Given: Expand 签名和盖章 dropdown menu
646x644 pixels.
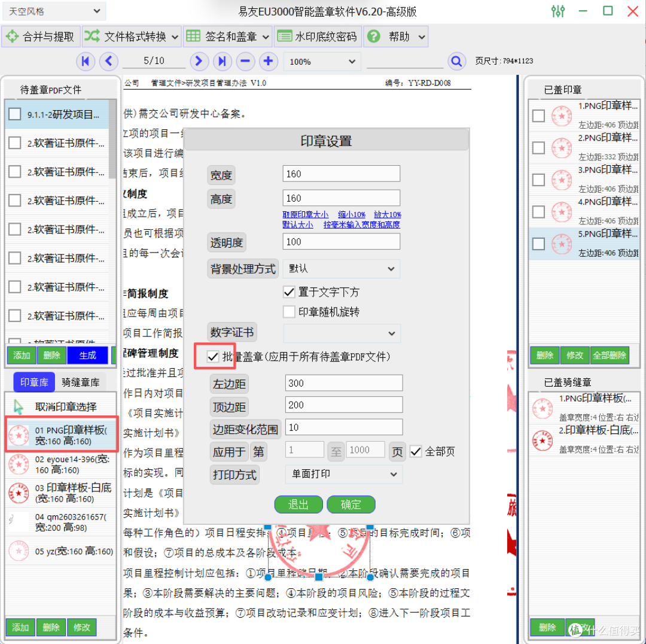Looking at the screenshot, I should (266, 37).
